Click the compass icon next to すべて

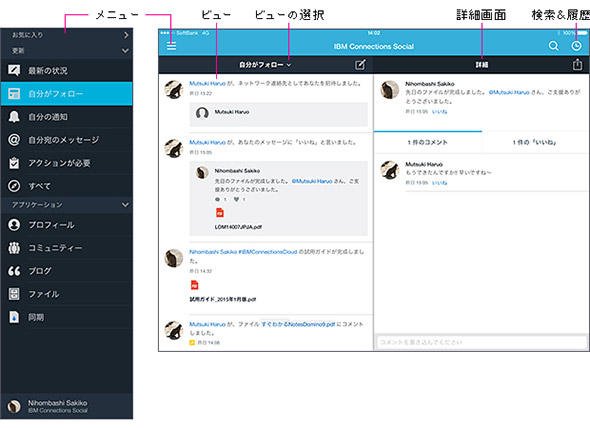tap(14, 186)
